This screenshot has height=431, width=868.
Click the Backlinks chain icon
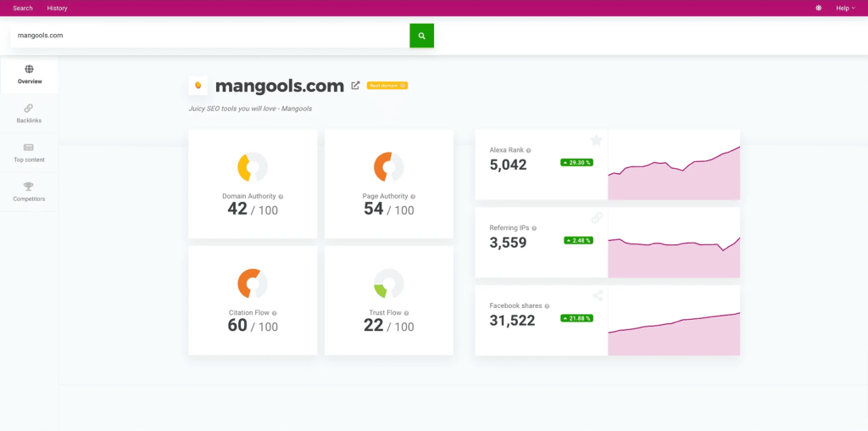point(29,109)
